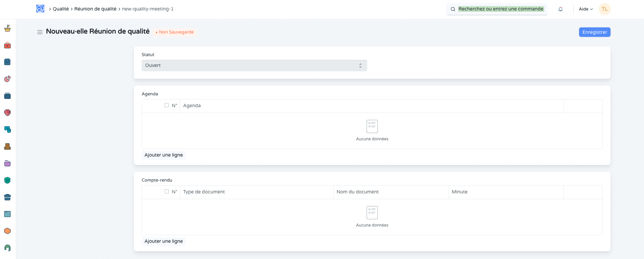Expand the Aide help menu
644x259 pixels.
coord(586,9)
